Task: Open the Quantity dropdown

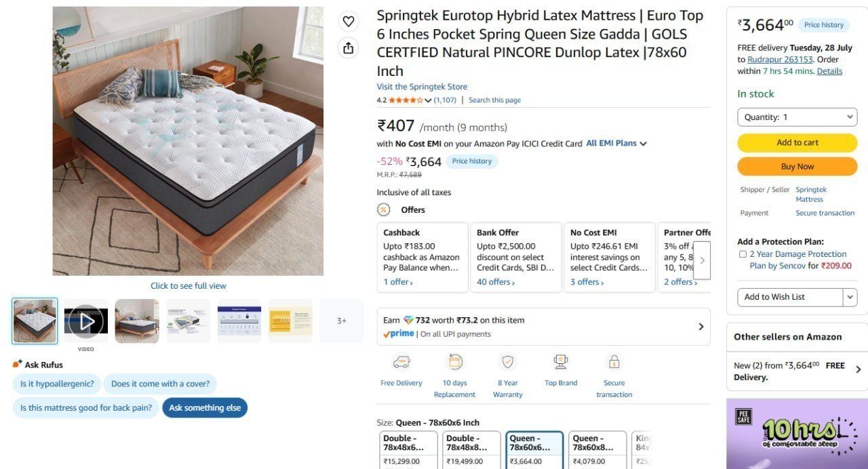Action: pyautogui.click(x=797, y=117)
